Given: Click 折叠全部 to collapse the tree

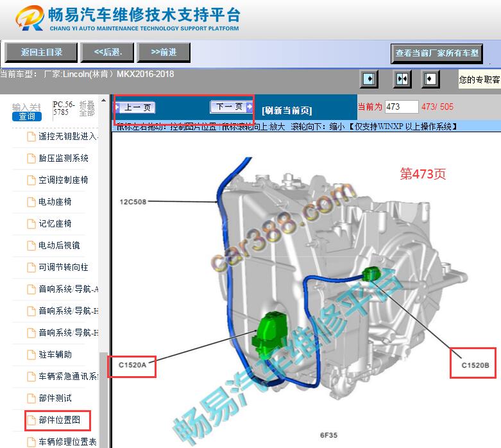Looking at the screenshot, I should pyautogui.click(x=87, y=108).
